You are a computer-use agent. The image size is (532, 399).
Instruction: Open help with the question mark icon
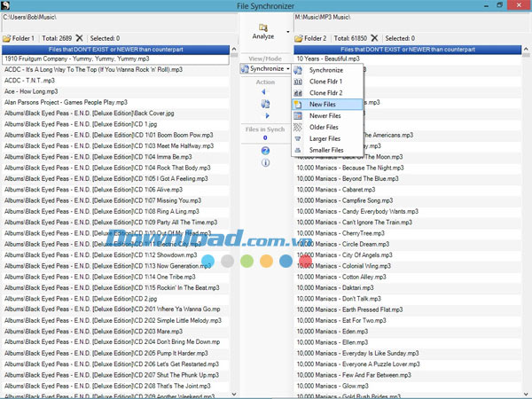point(265,151)
